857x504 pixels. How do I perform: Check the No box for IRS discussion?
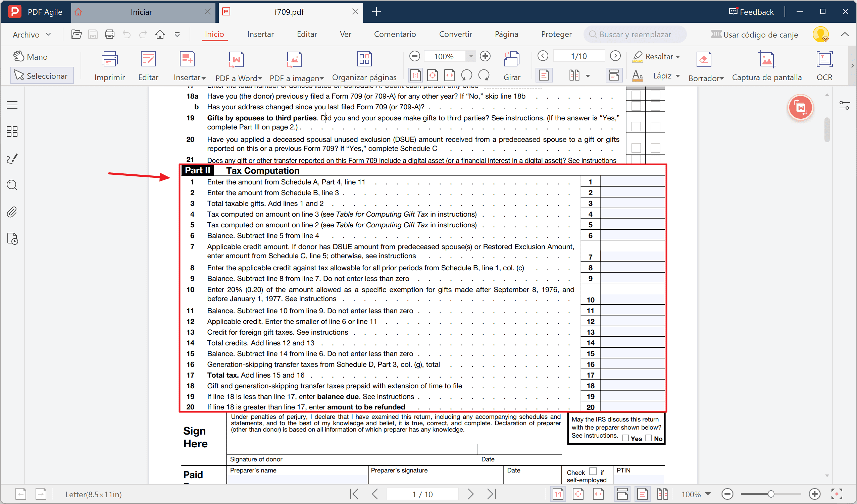pyautogui.click(x=649, y=438)
